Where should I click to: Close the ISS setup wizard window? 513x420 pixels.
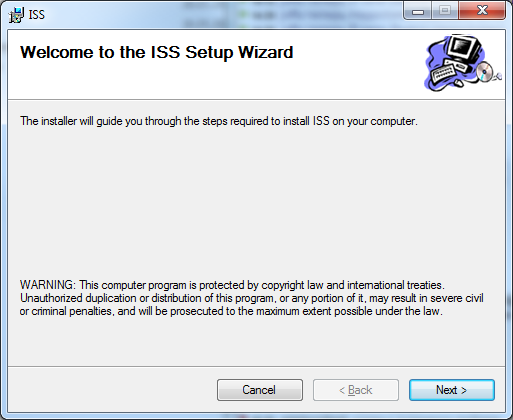click(482, 11)
